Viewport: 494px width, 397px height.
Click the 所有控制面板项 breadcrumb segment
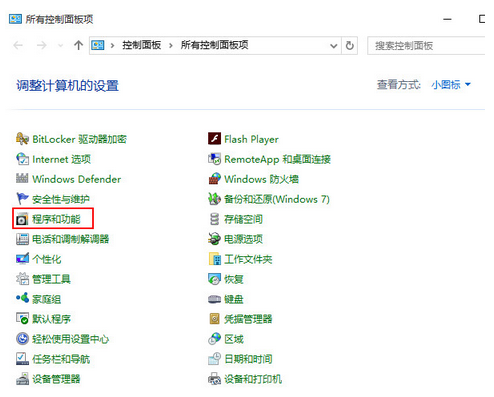pyautogui.click(x=214, y=45)
